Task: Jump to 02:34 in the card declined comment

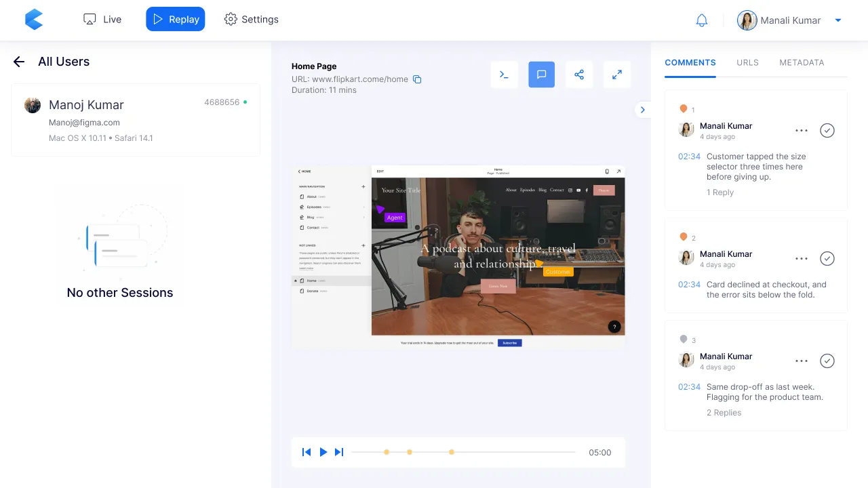Action: coord(689,285)
